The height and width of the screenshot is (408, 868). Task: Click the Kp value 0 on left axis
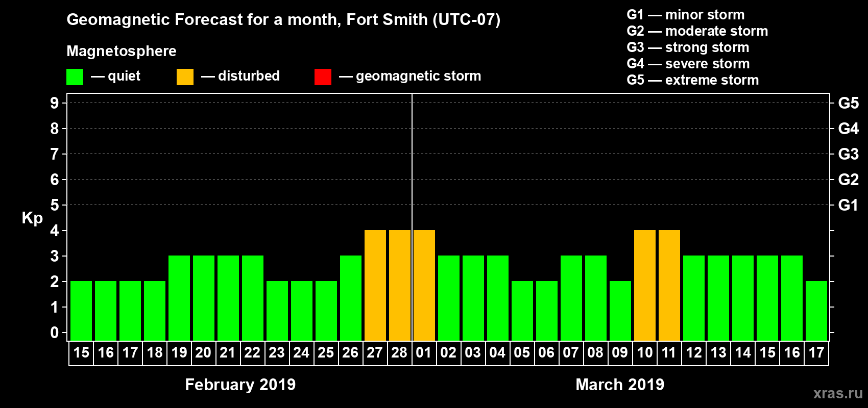click(x=55, y=333)
